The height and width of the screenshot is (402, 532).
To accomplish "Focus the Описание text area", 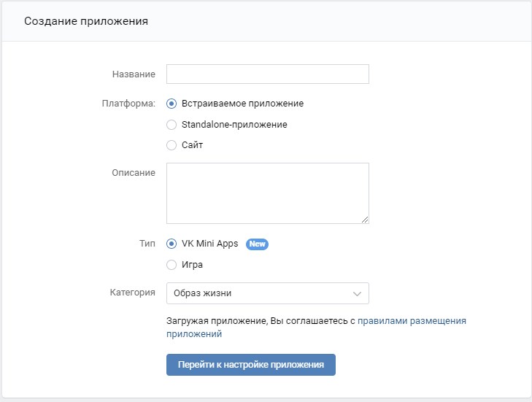I will coord(267,193).
